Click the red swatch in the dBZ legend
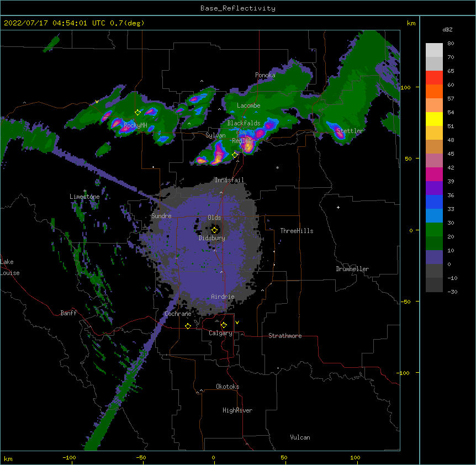Screen dimensions: 476x465 tap(434, 77)
